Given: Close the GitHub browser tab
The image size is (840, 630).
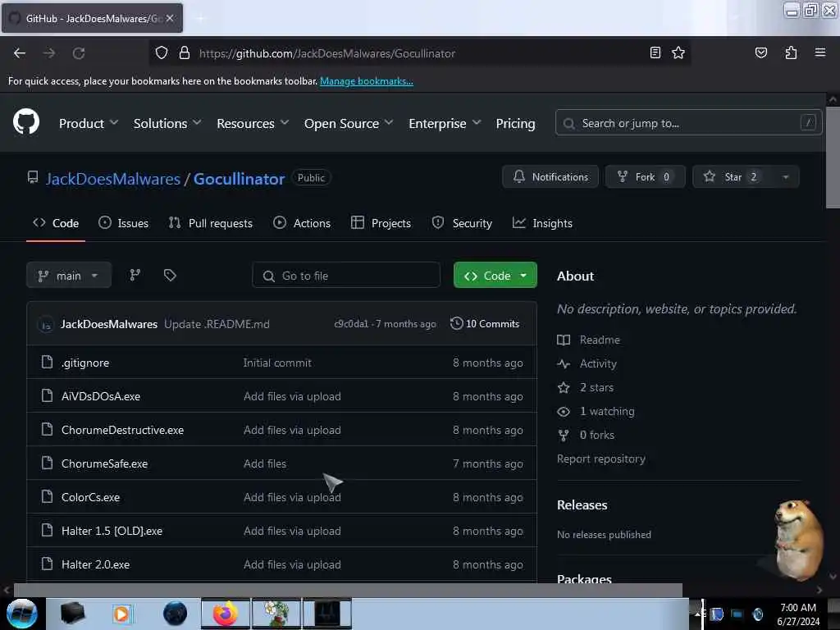Looking at the screenshot, I should [x=170, y=18].
